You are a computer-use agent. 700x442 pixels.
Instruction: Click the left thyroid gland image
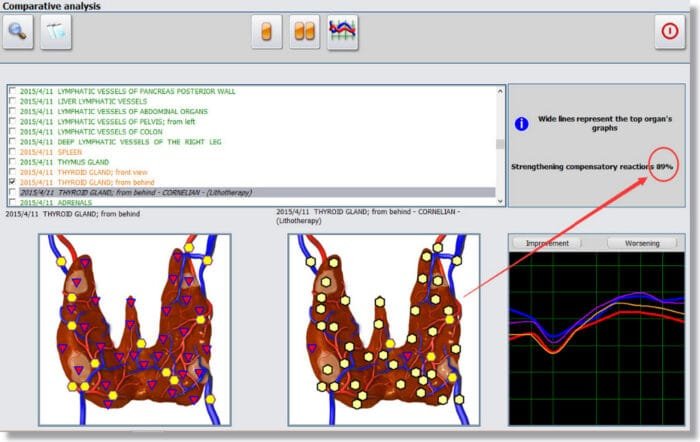click(135, 330)
